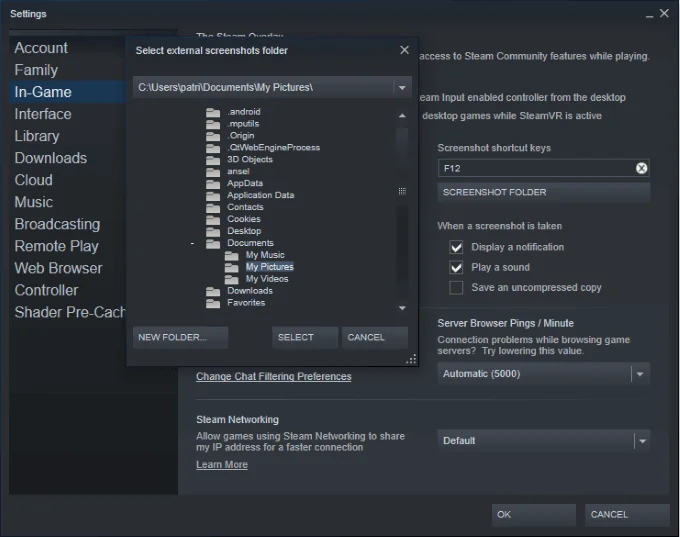680x537 pixels.
Task: Select the My Pictures folder name
Action: click(270, 267)
